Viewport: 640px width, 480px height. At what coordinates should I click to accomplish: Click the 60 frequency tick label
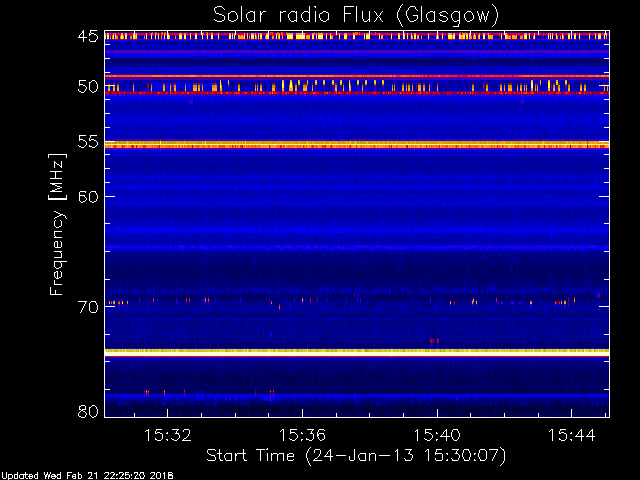click(x=88, y=197)
